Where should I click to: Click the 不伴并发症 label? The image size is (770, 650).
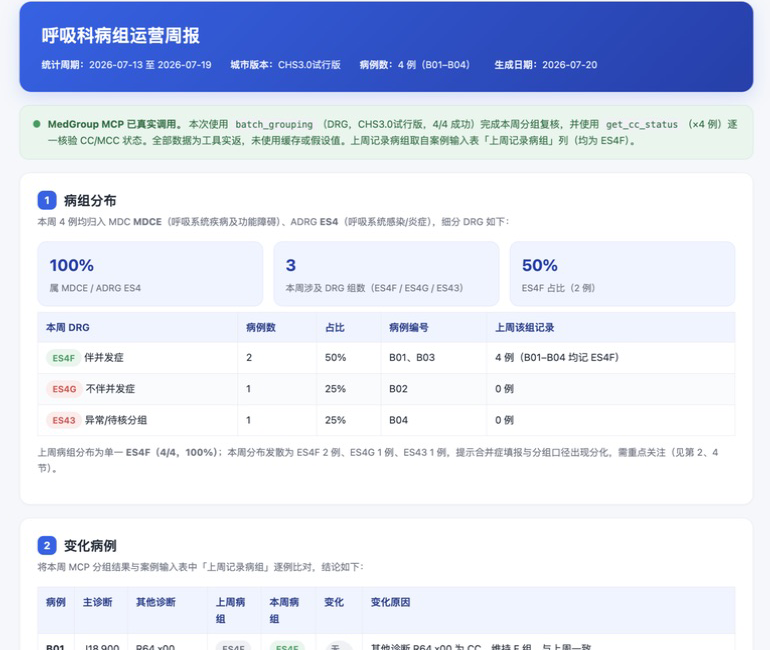pos(110,389)
